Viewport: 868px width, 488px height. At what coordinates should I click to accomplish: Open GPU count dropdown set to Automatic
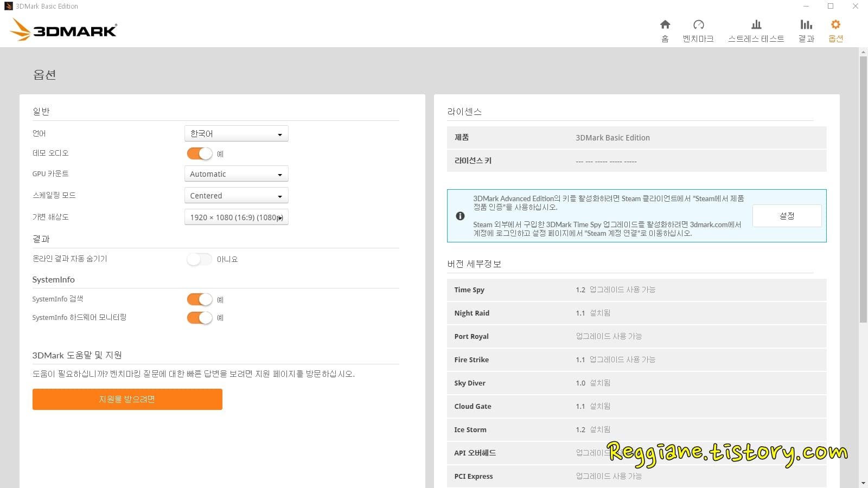pyautogui.click(x=237, y=174)
